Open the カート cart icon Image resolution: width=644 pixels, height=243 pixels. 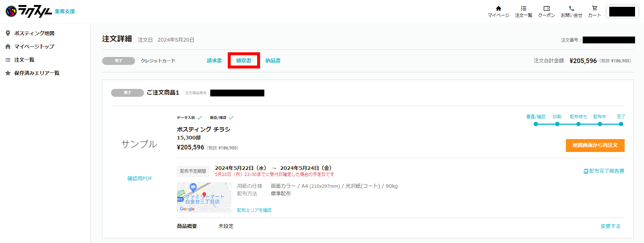[594, 11]
